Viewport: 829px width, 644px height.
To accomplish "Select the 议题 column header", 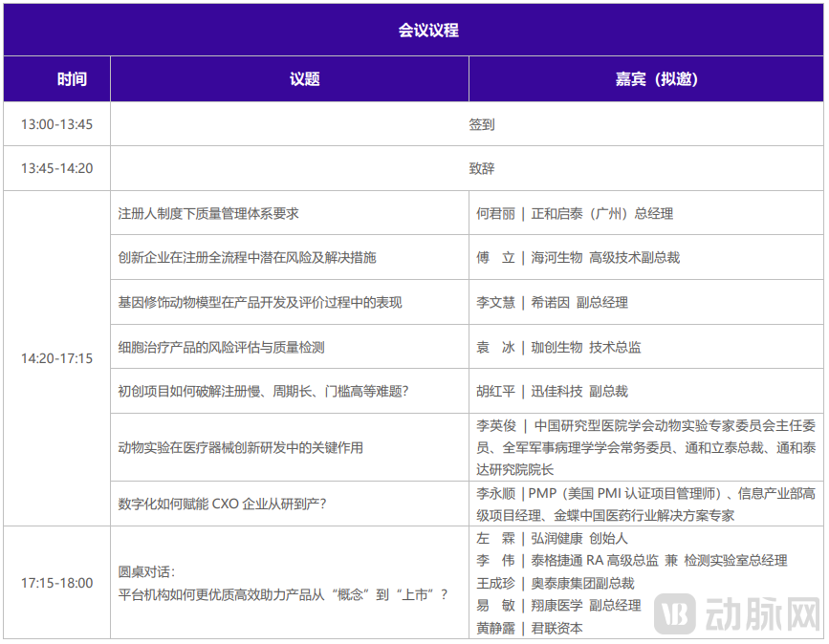I will tap(304, 78).
